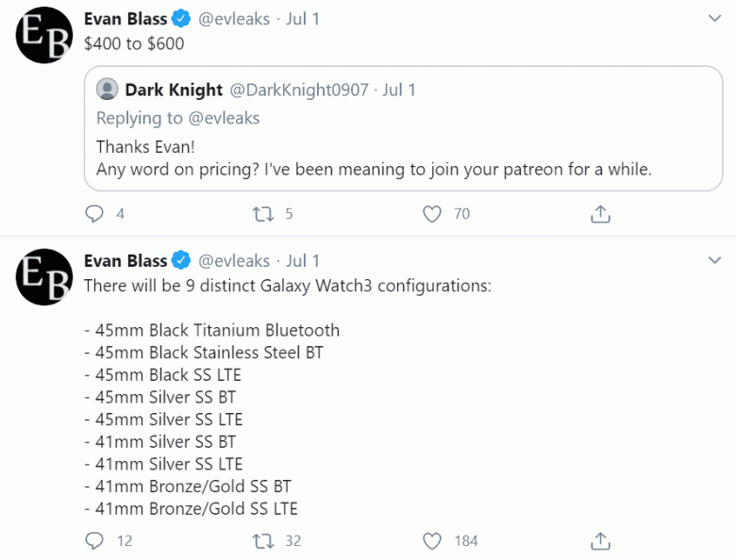The width and height of the screenshot is (736, 560).
Task: Reply to the Galaxy Watch3 configurations tweet
Action: (x=94, y=540)
